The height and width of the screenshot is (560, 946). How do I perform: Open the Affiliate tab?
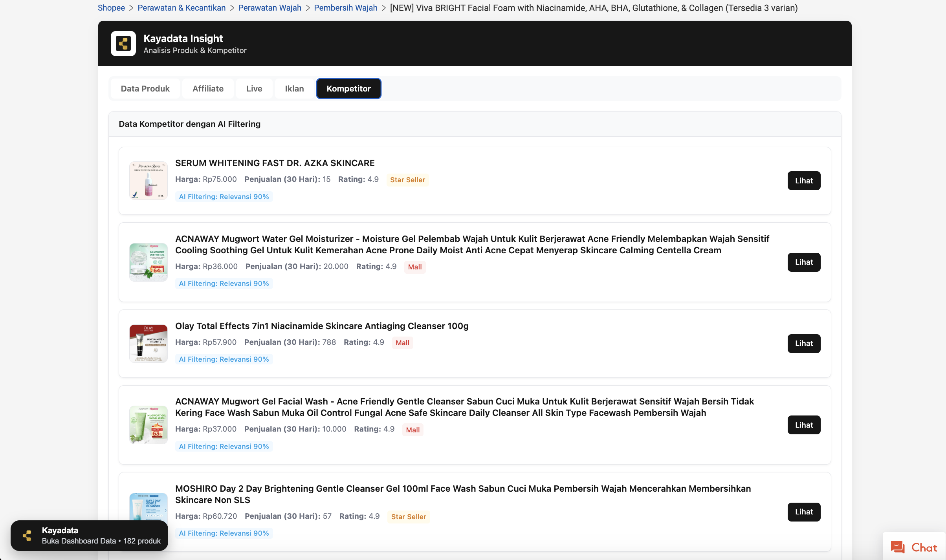click(208, 89)
